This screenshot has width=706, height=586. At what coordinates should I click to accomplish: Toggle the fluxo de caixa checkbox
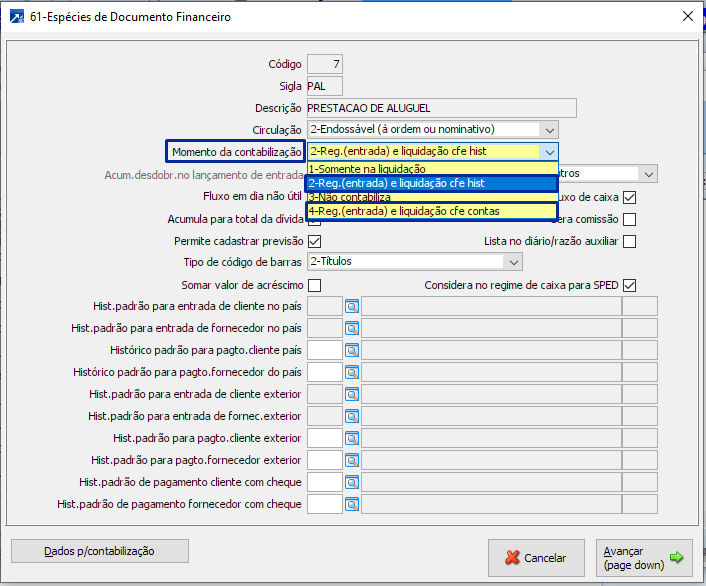point(629,197)
